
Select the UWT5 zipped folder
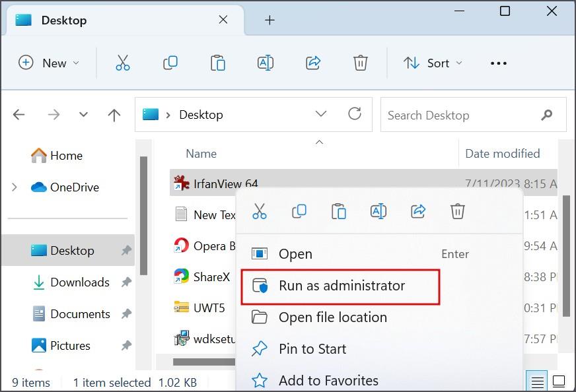pos(199,308)
